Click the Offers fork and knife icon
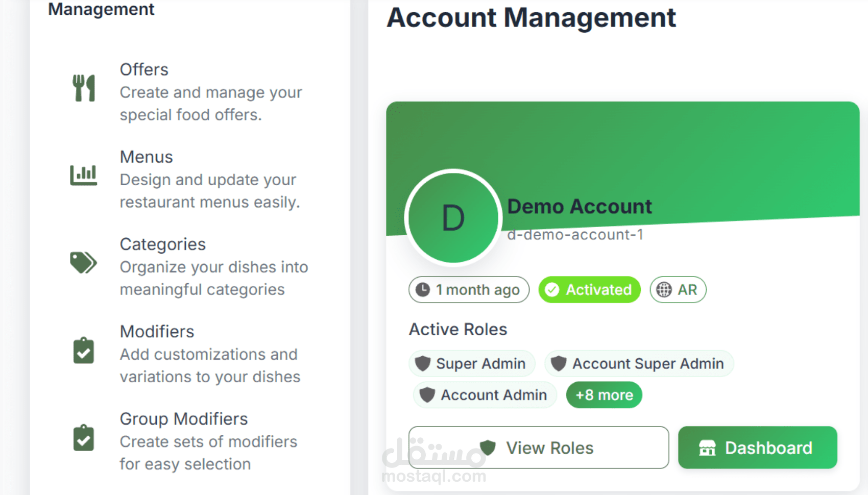This screenshot has width=868, height=495. pyautogui.click(x=84, y=88)
